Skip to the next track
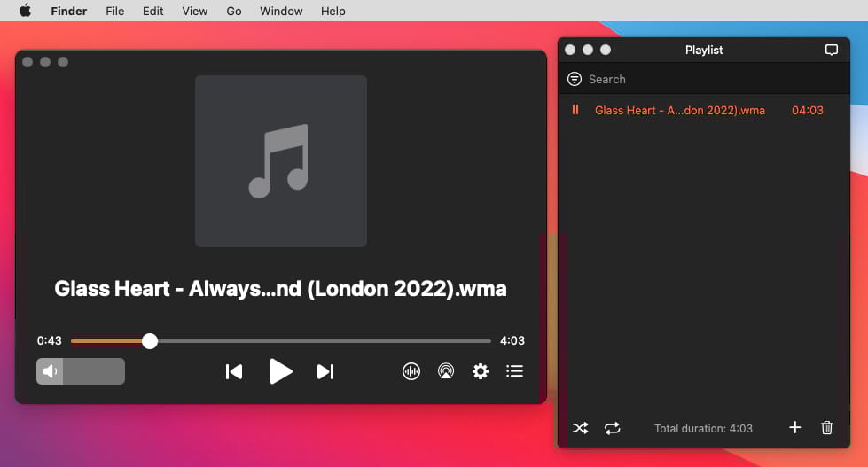Image resolution: width=868 pixels, height=467 pixels. [x=325, y=372]
